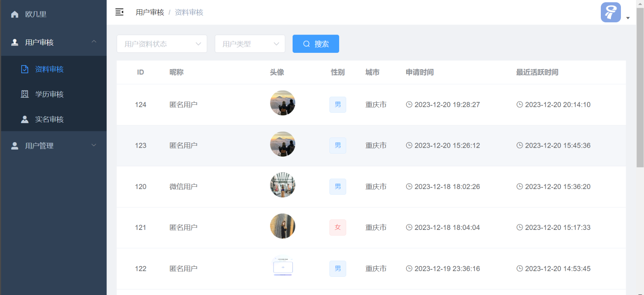Open avatar thumbnail of user 124
The image size is (644, 295).
click(x=283, y=103)
